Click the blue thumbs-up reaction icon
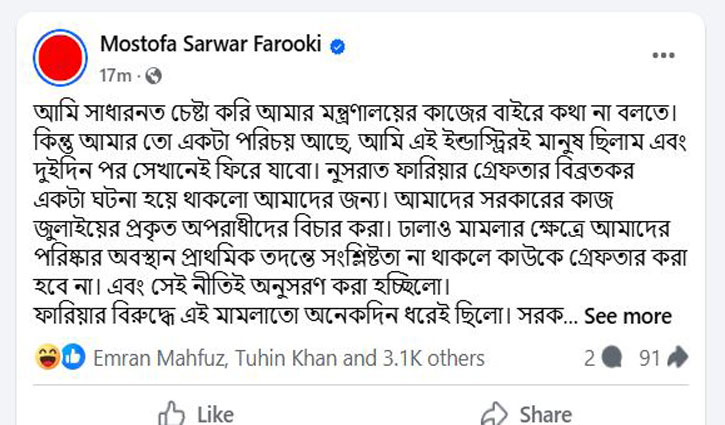This screenshot has height=425, width=725. point(71,358)
